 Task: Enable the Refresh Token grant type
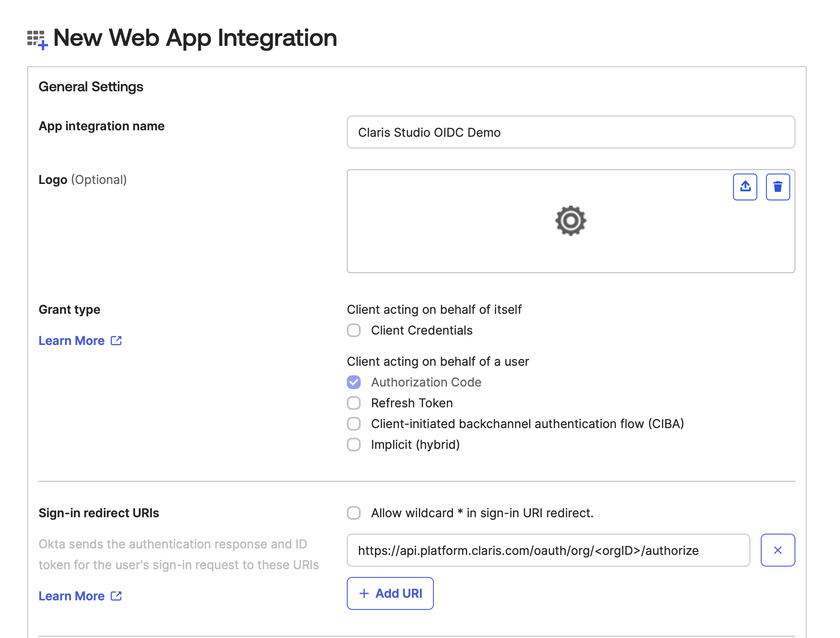click(354, 403)
